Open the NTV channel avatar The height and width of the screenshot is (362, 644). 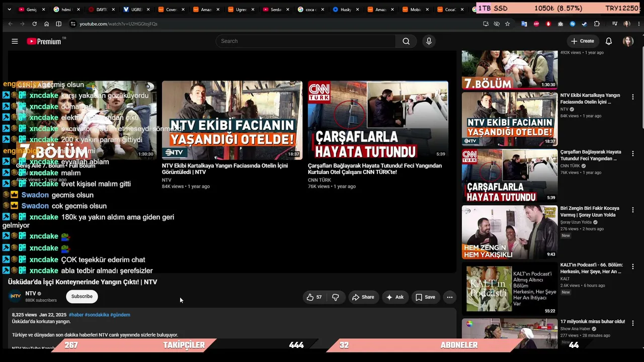click(x=16, y=296)
